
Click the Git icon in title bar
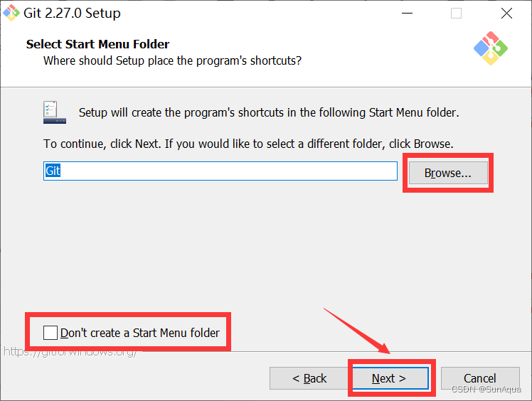pyautogui.click(x=11, y=13)
